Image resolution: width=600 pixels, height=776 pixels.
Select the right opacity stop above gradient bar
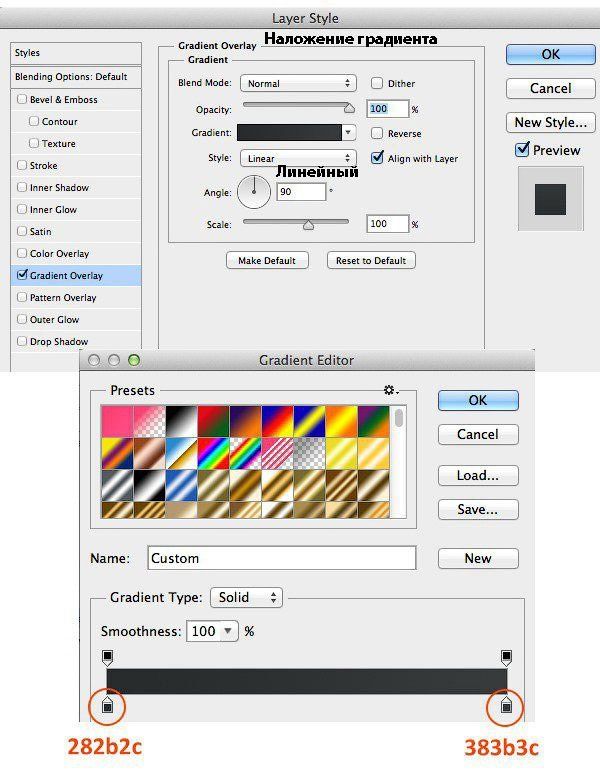point(506,657)
